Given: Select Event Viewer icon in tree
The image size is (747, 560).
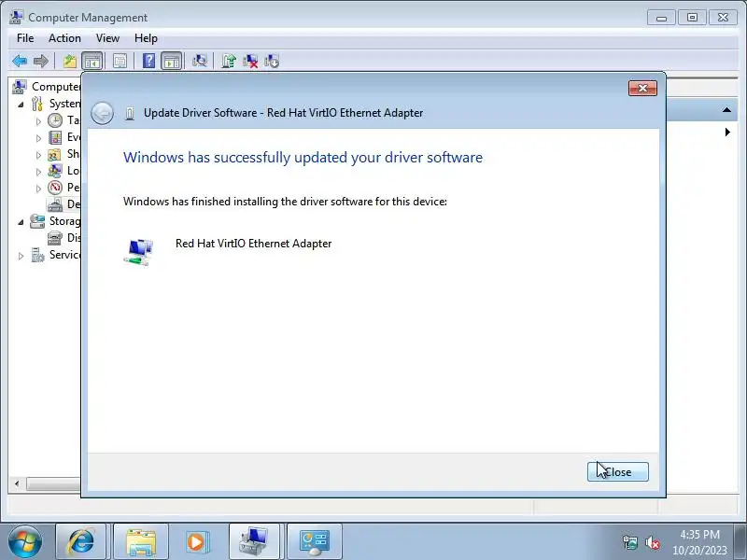Looking at the screenshot, I should [55, 137].
